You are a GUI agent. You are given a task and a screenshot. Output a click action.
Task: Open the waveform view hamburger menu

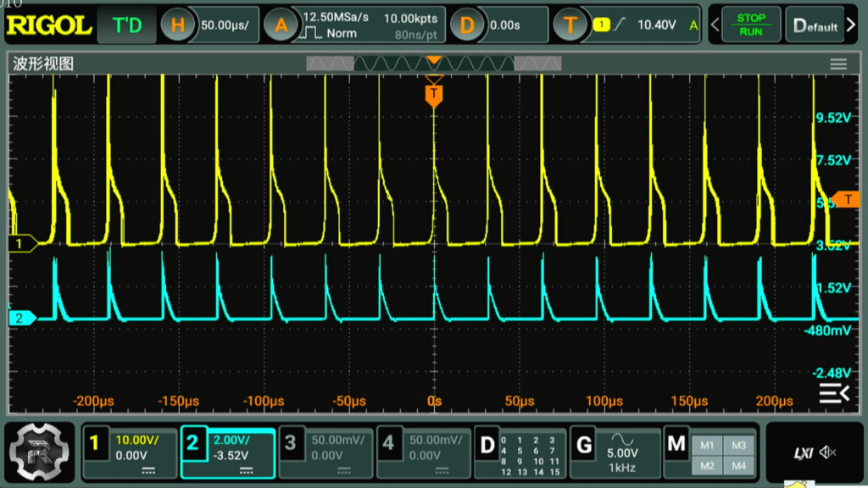coord(838,64)
